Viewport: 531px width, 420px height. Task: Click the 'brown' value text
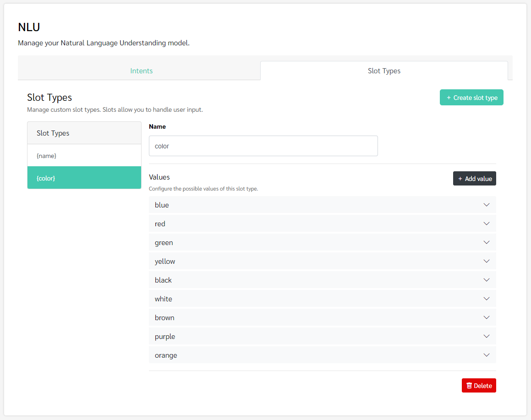click(x=164, y=317)
